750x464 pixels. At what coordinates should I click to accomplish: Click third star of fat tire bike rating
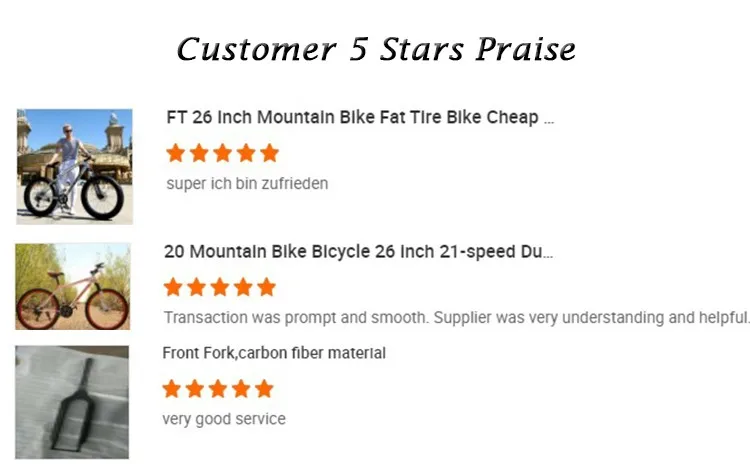click(222, 153)
